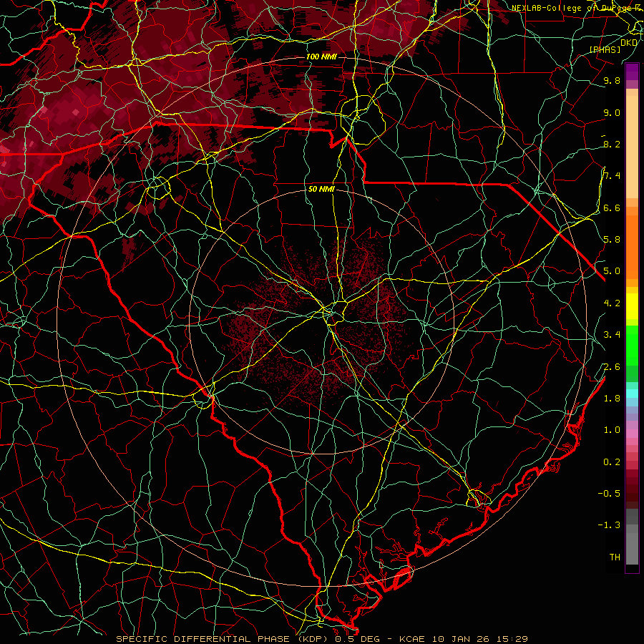Click the purple top band of color bar
This screenshot has width=644, height=644.
pos(632,72)
